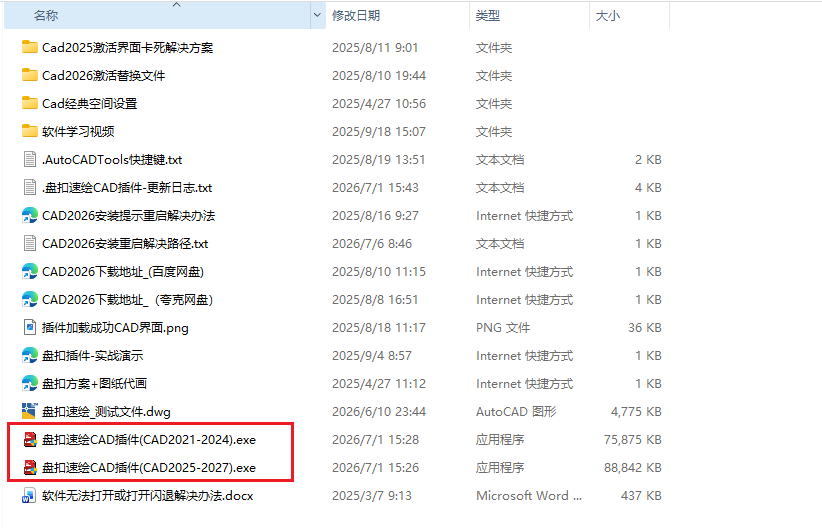
Task: Select file name Cad2026激活替换文件
Action: coord(103,76)
